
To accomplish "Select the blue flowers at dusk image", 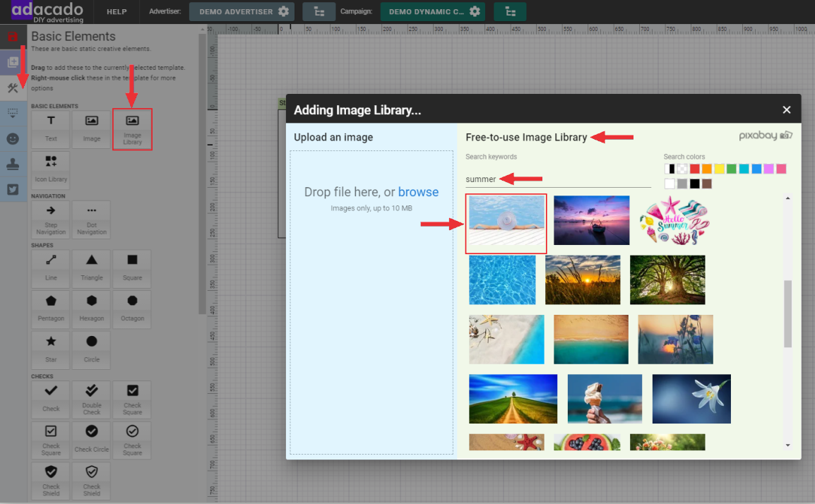I will pos(676,340).
